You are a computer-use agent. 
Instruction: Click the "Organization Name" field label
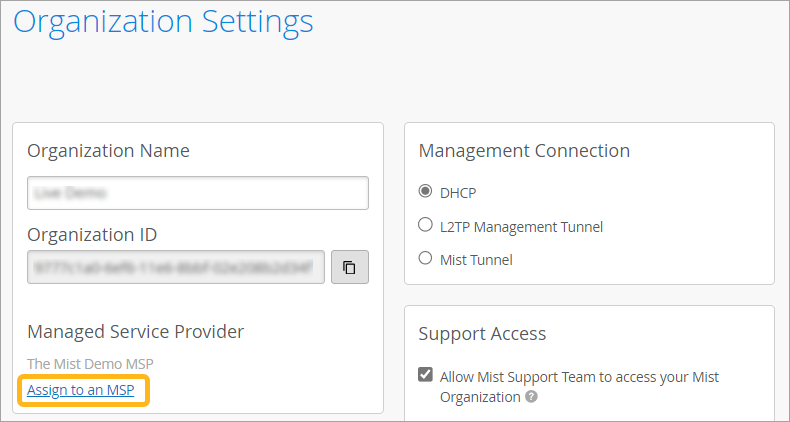tap(108, 151)
